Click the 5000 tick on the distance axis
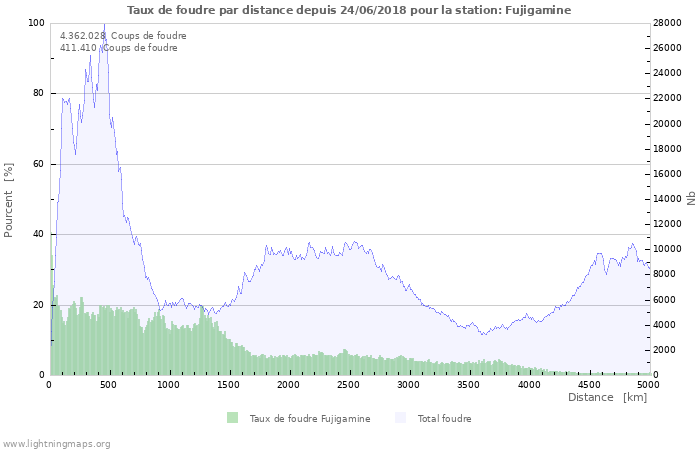Screen dimensions: 700x450 click(648, 384)
